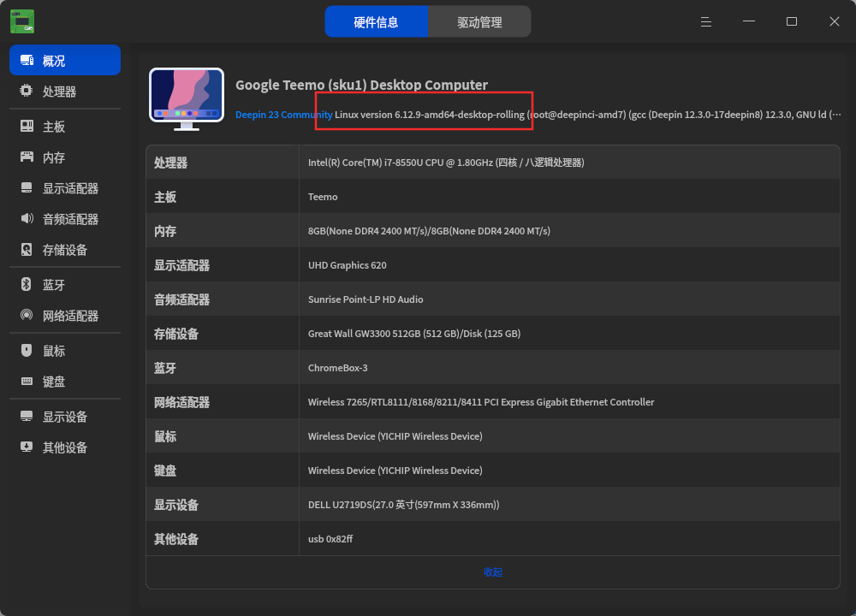
Task: Select the 网络适配器 network adapter sidebar icon
Action: click(27, 315)
